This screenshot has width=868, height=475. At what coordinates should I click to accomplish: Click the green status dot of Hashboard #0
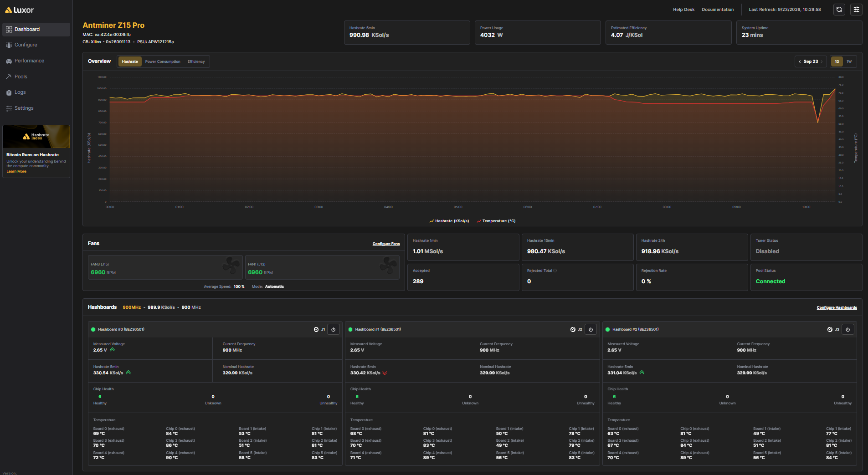93,329
